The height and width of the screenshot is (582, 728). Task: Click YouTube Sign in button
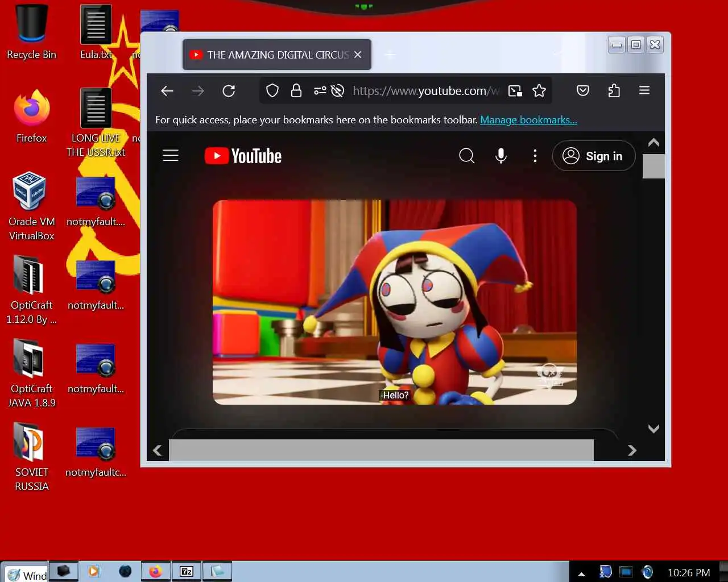[x=593, y=156]
